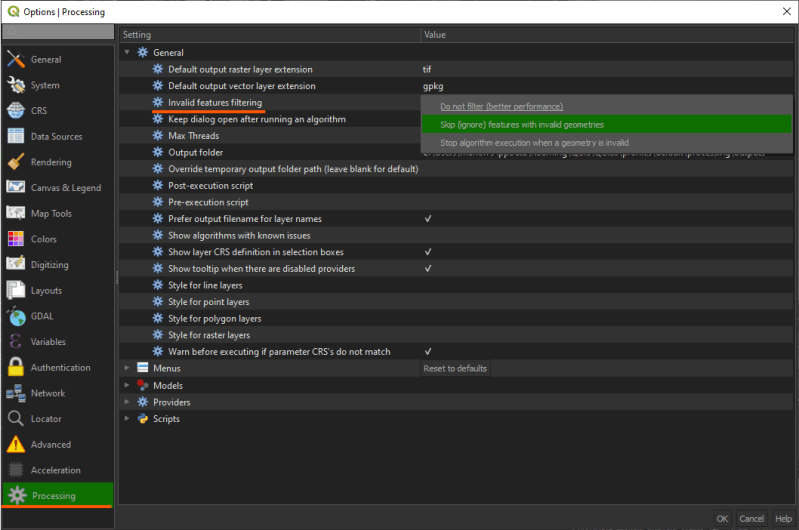Select Keep dialog open after running row

[270, 119]
